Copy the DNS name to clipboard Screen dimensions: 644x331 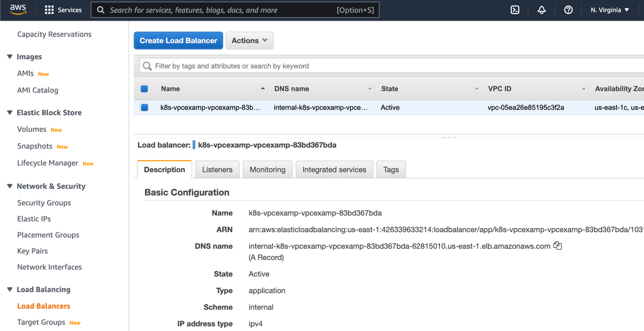(558, 246)
